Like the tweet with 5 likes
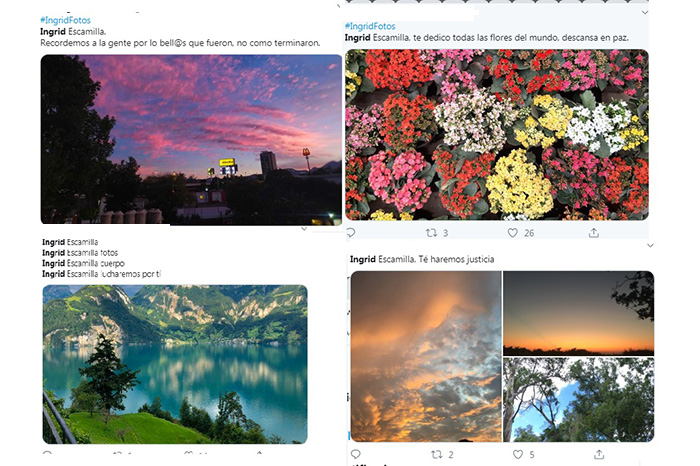Viewport: 700px width, 466px height. tap(518, 454)
